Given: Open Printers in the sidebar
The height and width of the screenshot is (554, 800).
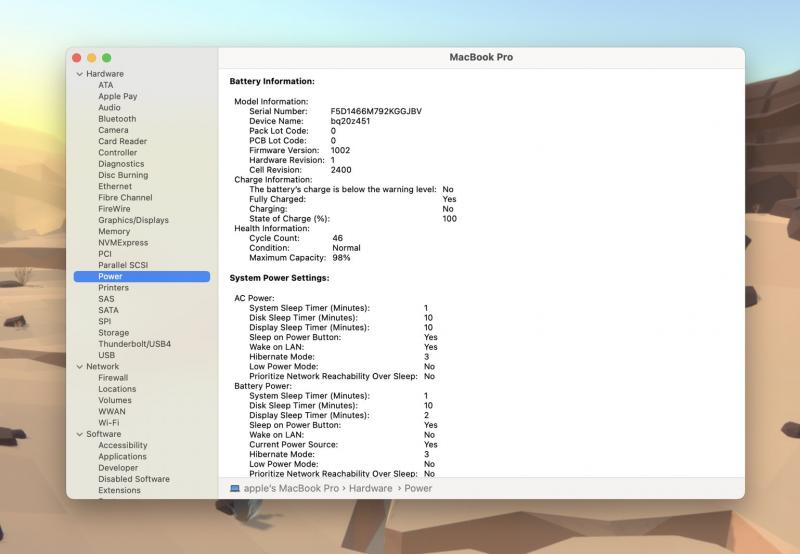Looking at the screenshot, I should click(x=113, y=288).
